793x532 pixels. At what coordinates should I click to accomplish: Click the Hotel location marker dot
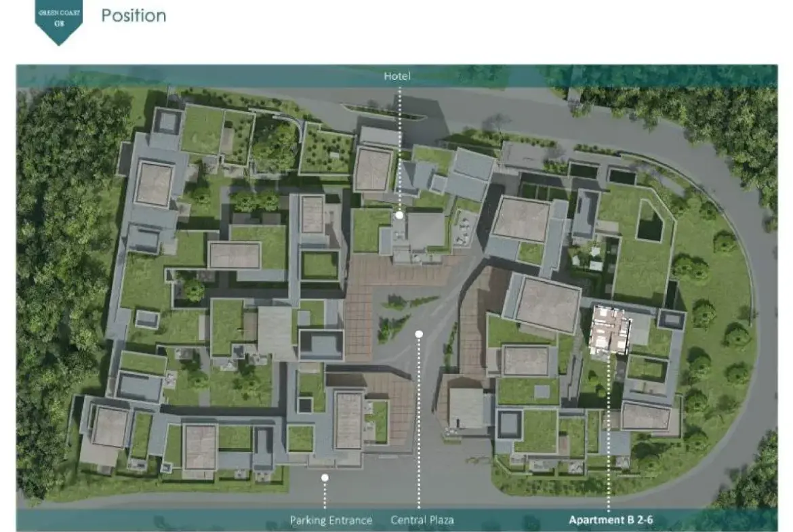(x=399, y=215)
